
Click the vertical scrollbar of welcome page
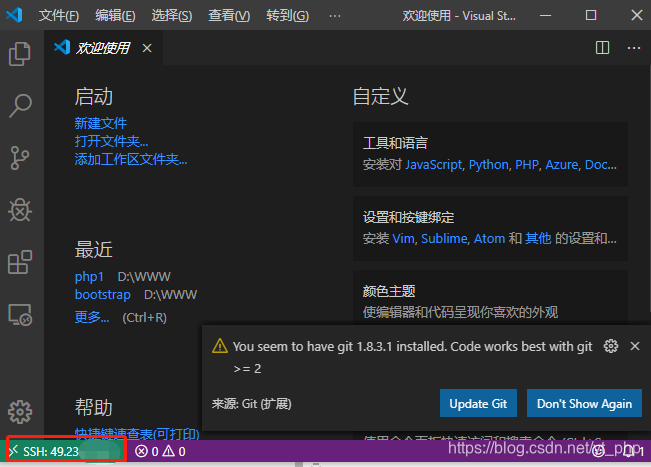coord(649,189)
